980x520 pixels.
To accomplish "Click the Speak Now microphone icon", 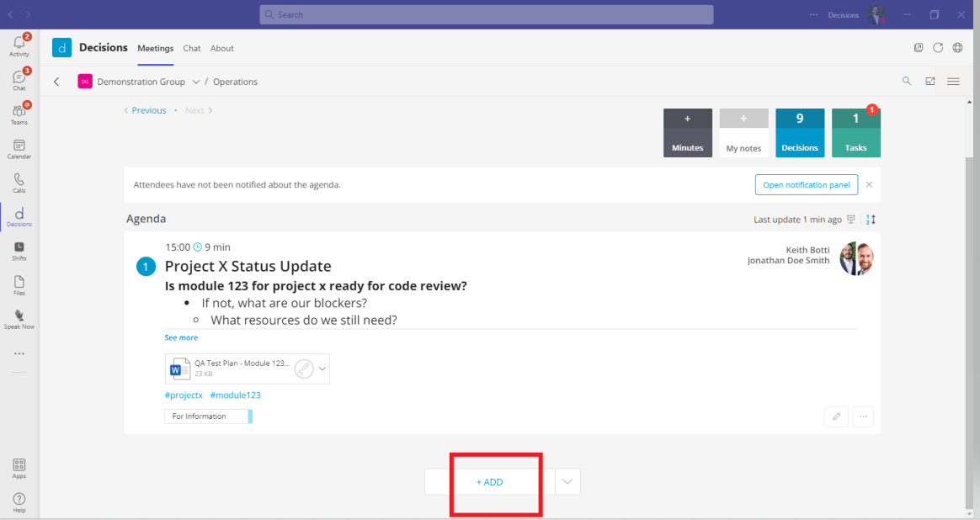I will pos(19,318).
